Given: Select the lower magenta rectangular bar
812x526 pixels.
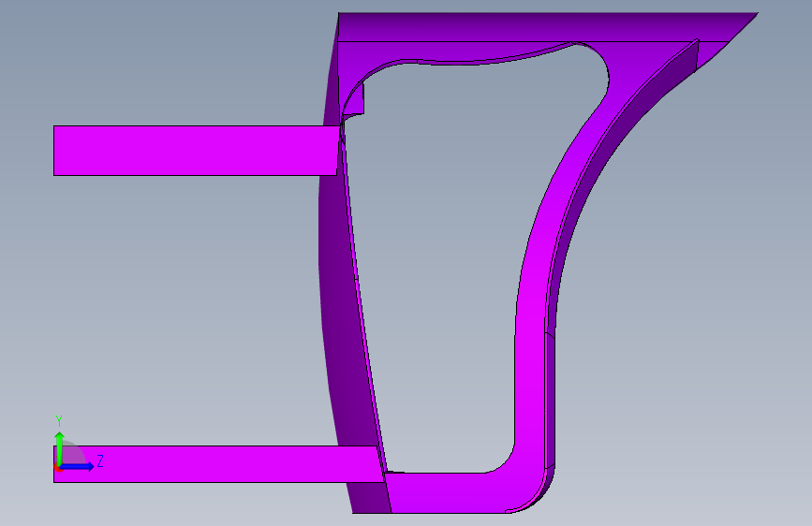Looking at the screenshot, I should point(217,464).
